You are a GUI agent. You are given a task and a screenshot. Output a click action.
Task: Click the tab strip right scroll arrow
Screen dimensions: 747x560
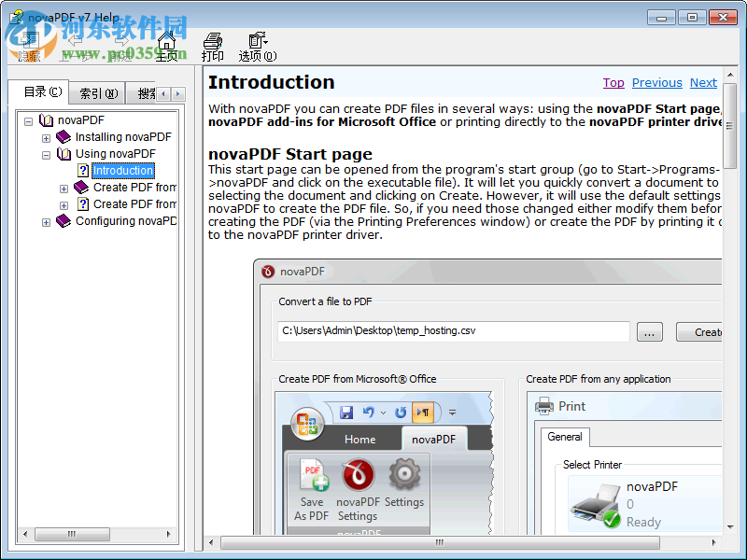click(x=178, y=94)
